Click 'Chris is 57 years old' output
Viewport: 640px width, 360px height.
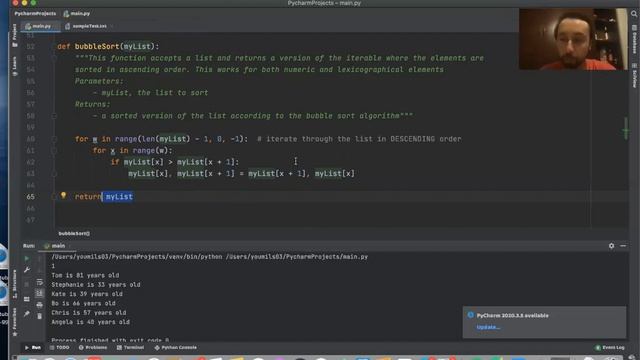click(89, 313)
